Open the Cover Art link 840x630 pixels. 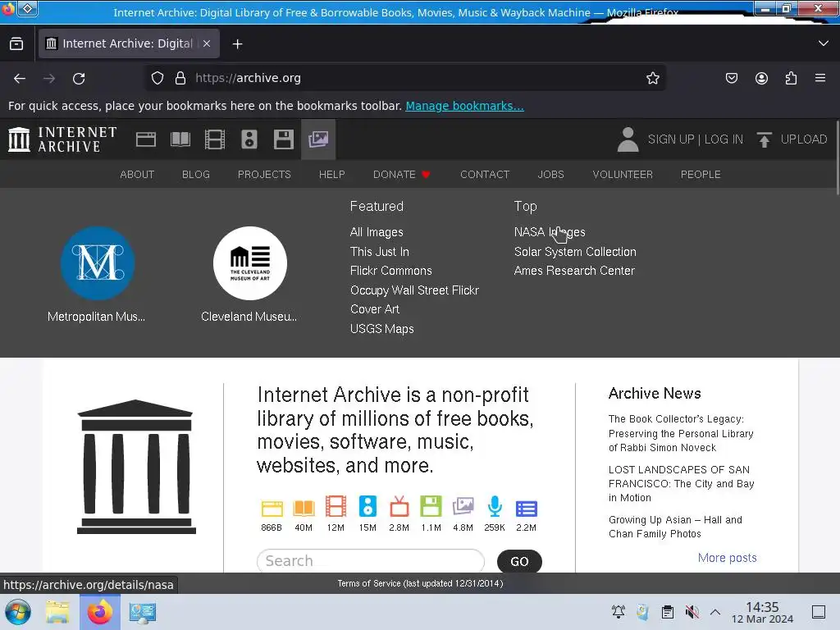coord(375,309)
